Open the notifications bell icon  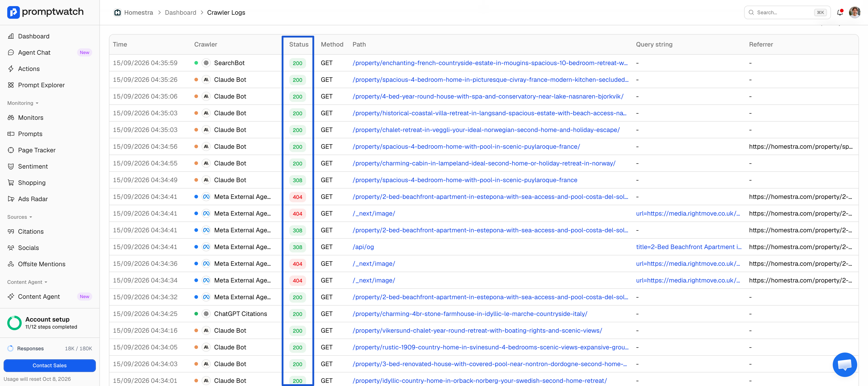coord(840,12)
